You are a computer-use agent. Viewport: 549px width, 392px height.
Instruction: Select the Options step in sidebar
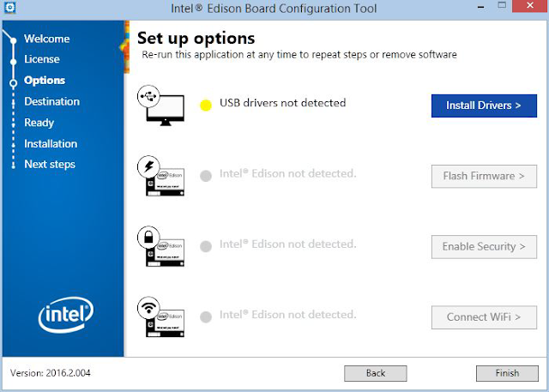(x=45, y=81)
